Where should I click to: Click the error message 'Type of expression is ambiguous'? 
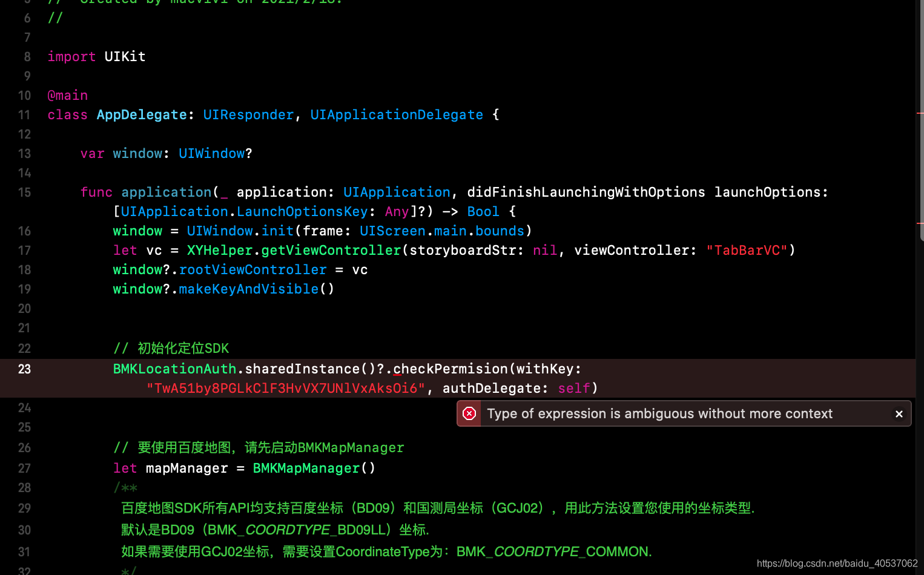(659, 413)
